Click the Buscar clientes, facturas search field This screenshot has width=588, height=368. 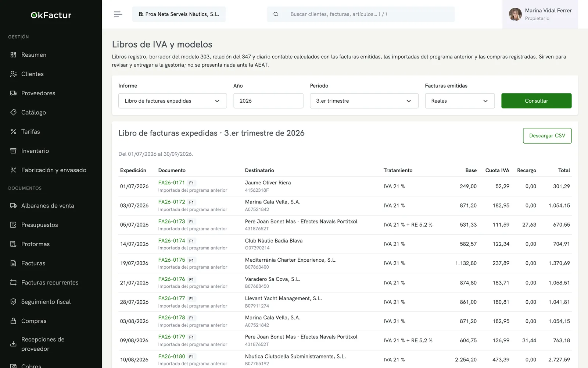coord(361,14)
